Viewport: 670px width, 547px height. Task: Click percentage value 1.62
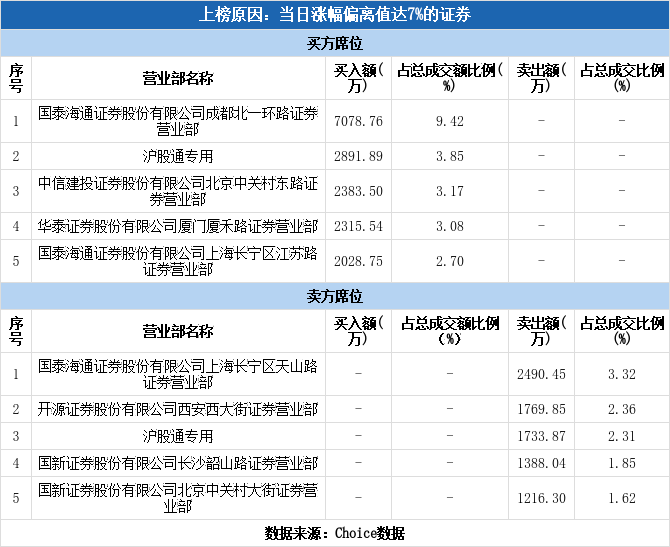point(622,498)
